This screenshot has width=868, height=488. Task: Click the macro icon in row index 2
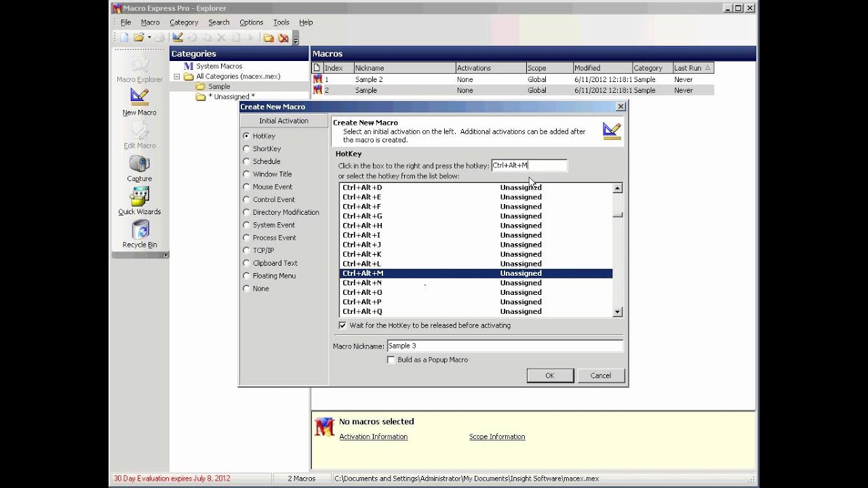click(317, 90)
